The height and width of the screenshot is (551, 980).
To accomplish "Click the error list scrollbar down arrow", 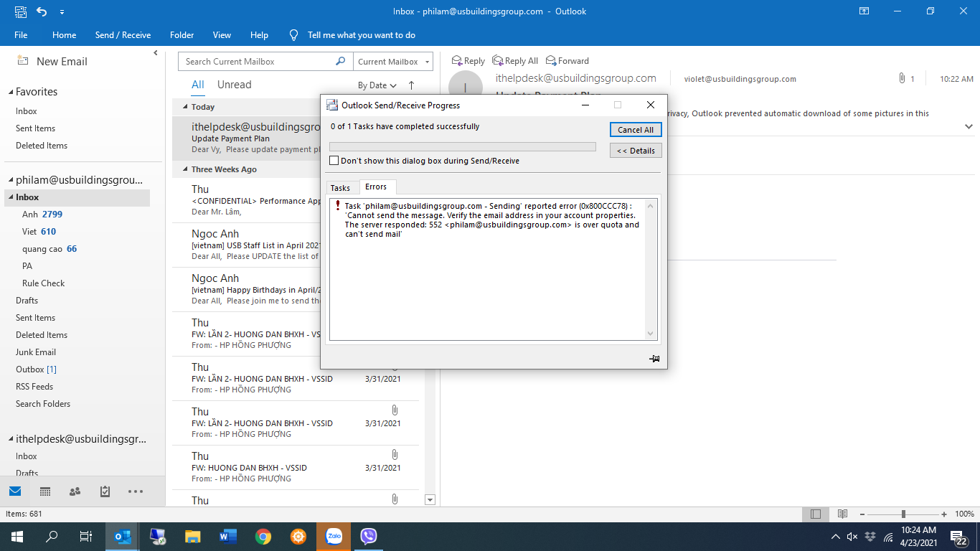I will [651, 334].
